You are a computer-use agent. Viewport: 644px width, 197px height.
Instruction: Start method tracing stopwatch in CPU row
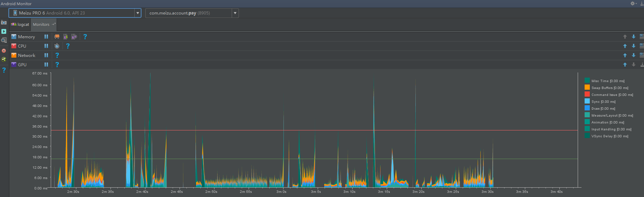(x=57, y=46)
